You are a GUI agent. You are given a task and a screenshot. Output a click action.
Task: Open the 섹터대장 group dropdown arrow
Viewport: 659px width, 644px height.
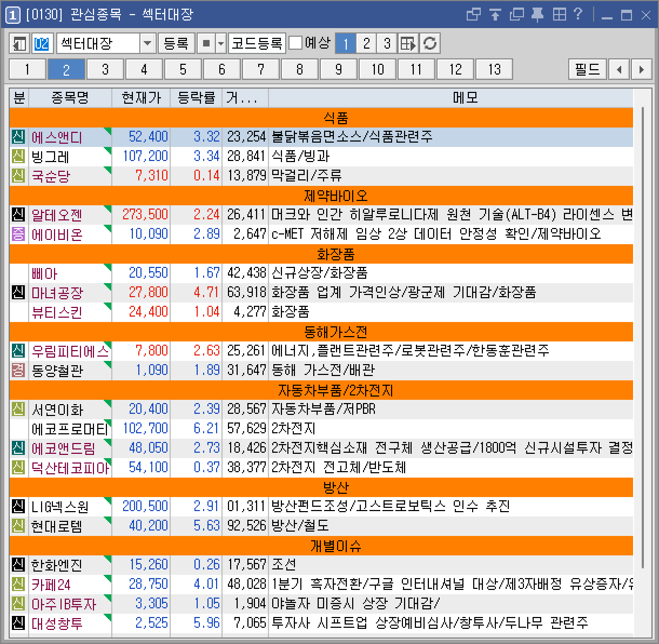[147, 44]
